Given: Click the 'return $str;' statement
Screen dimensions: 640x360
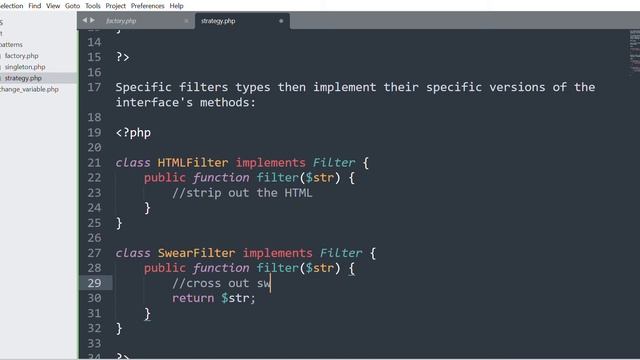Looking at the screenshot, I should 214,298.
